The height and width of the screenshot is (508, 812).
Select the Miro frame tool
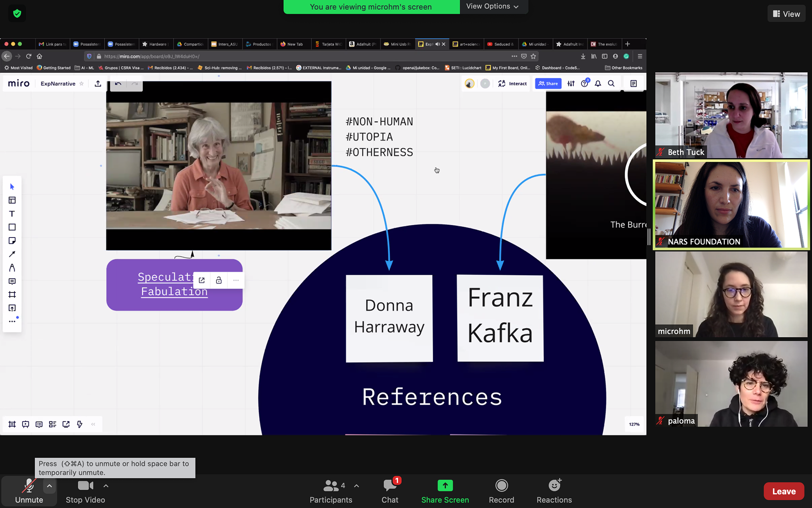[12, 295]
